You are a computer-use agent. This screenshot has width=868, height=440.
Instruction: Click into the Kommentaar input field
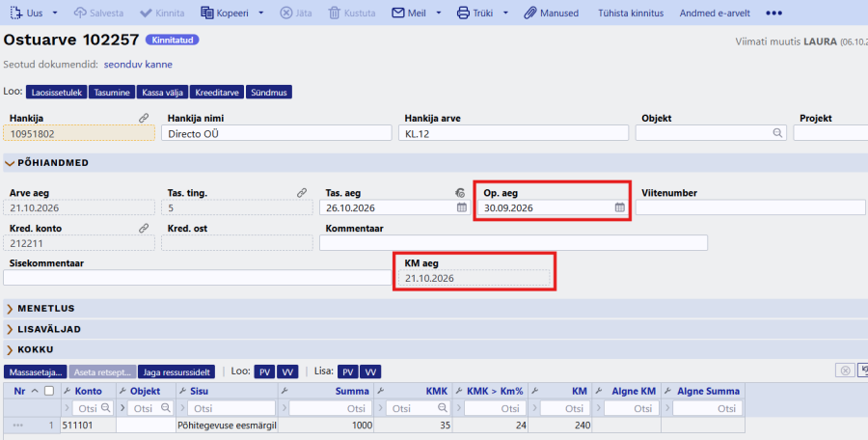(513, 243)
